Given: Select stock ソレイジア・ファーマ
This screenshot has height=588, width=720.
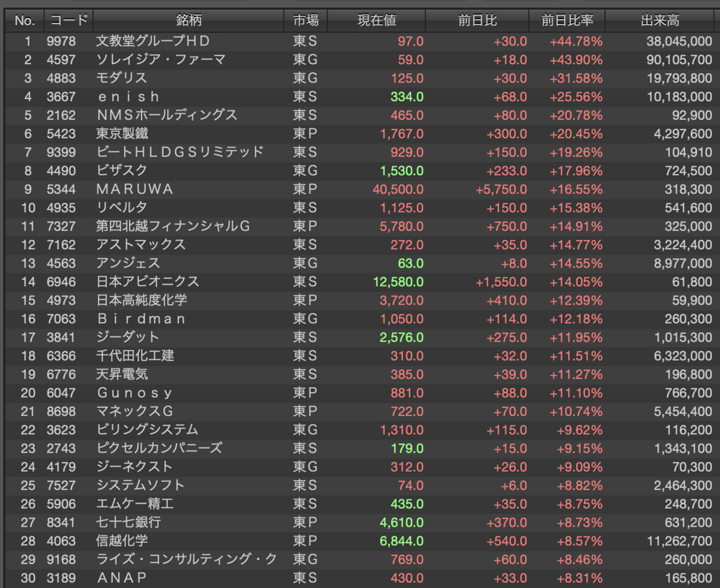Looking at the screenshot, I should pos(160,60).
